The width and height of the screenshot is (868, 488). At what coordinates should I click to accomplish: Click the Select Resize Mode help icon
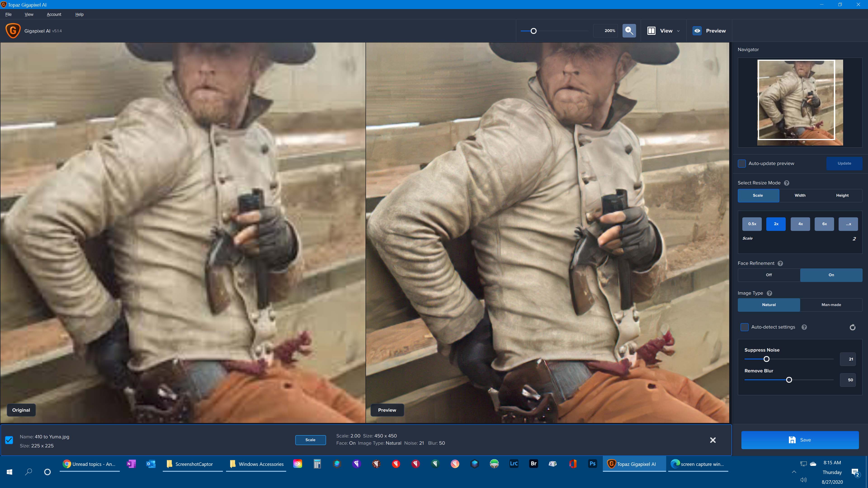pyautogui.click(x=786, y=183)
